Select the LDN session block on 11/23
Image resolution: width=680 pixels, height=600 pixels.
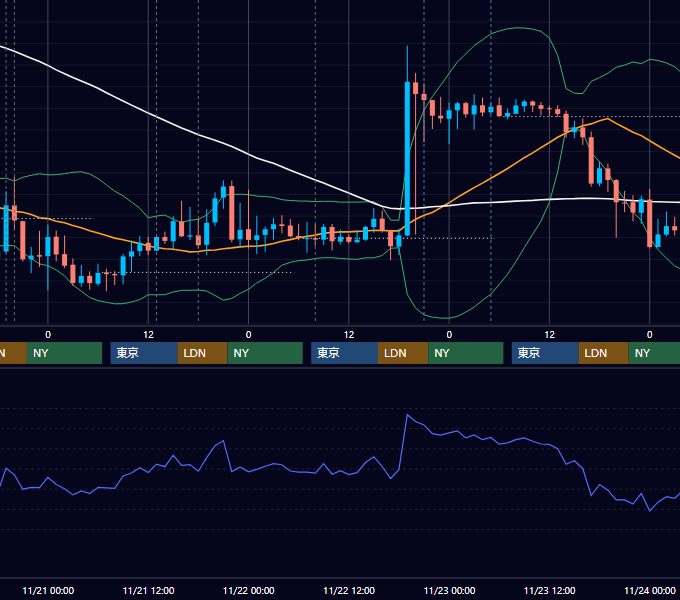[604, 353]
